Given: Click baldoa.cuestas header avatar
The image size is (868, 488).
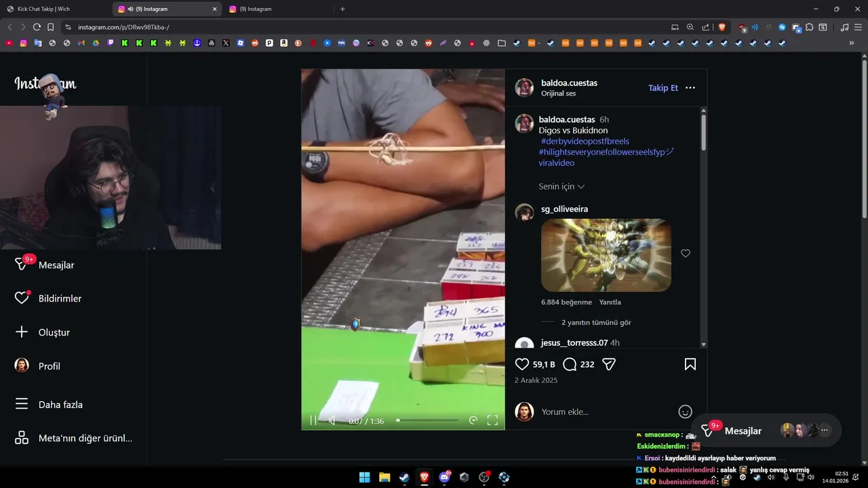Looking at the screenshot, I should (524, 87).
